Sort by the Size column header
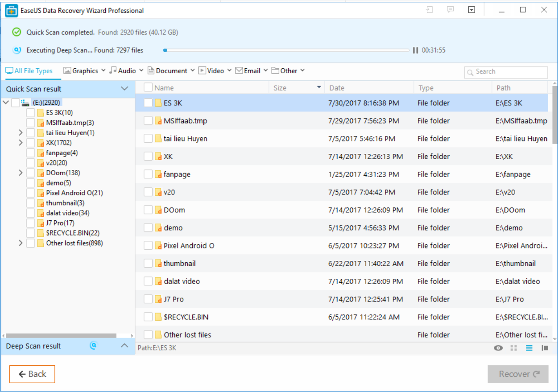 point(280,88)
